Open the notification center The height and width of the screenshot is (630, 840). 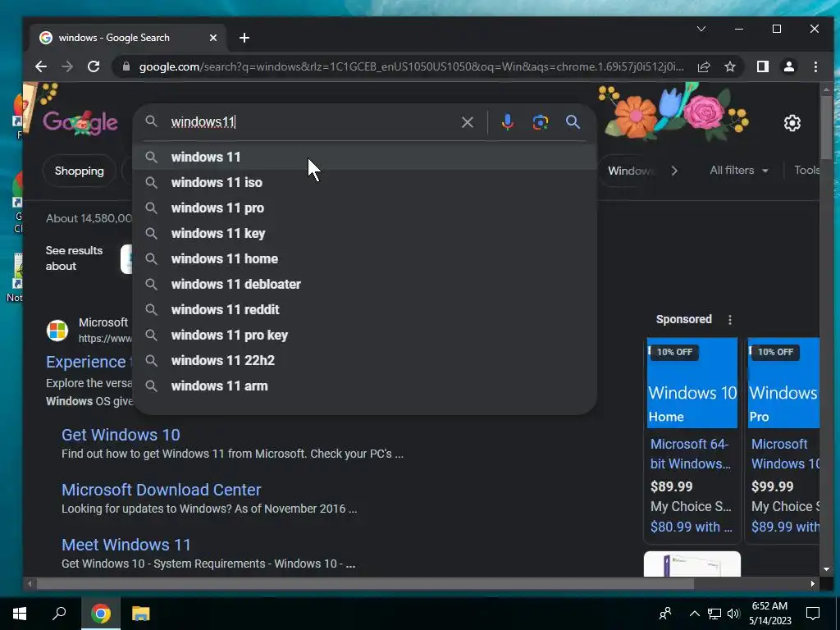coord(813,614)
